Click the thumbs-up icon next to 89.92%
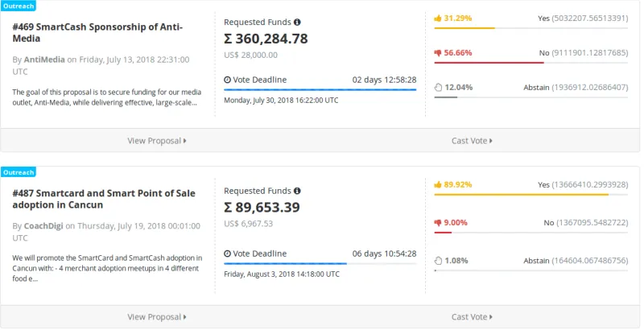Image resolution: width=644 pixels, height=330 pixels. pyautogui.click(x=438, y=185)
